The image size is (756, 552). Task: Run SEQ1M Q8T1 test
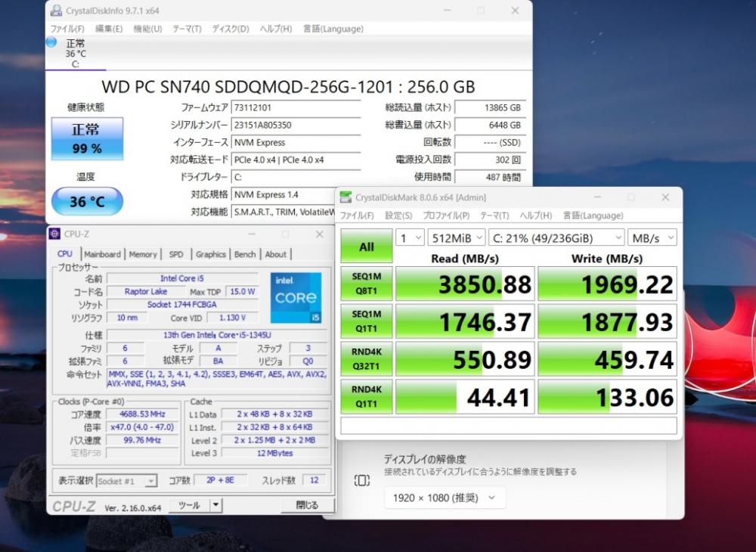tap(367, 284)
